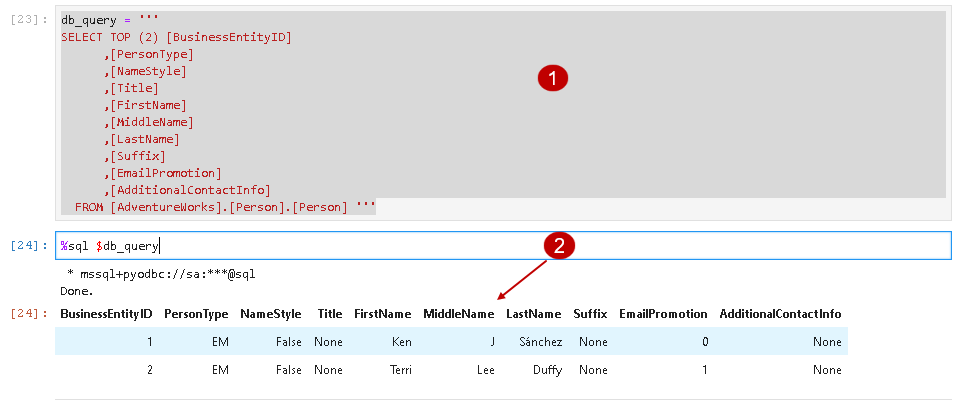The height and width of the screenshot is (400, 964).
Task: Select the blue [24] input prompt
Action: click(x=28, y=246)
